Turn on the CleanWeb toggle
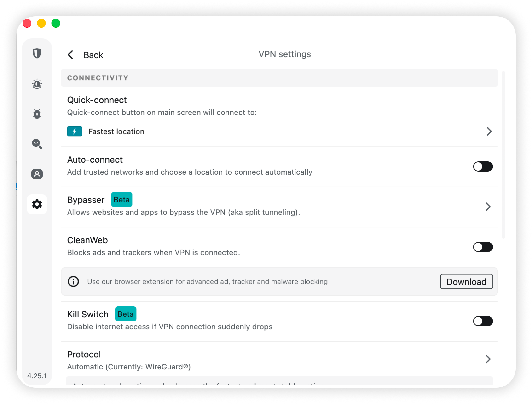Screen dimensions: 532x404 (x=483, y=247)
